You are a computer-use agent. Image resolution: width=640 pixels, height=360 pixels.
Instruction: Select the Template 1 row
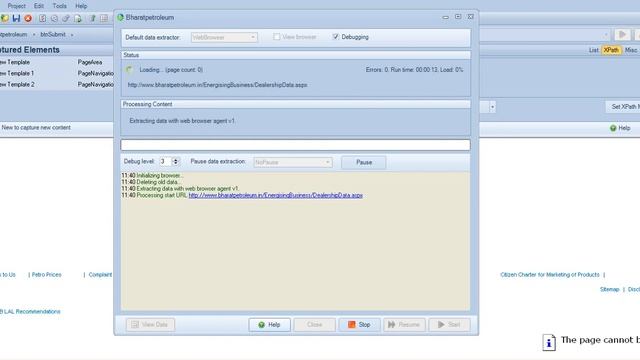point(57,73)
